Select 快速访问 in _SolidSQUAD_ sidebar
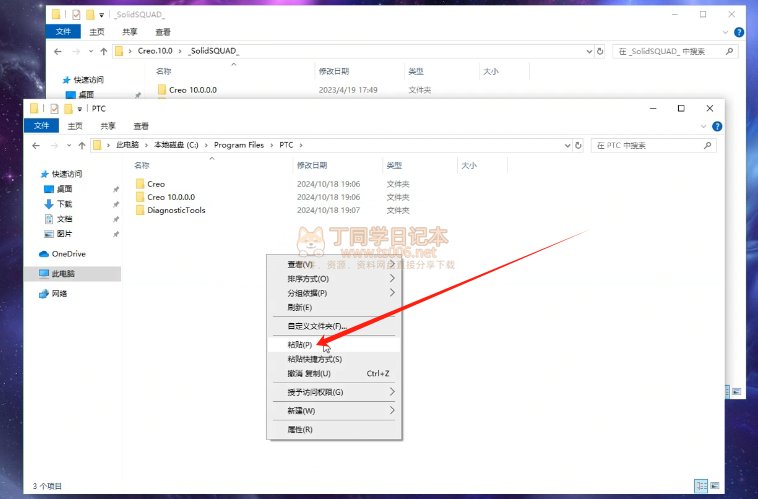 pyautogui.click(x=83, y=79)
